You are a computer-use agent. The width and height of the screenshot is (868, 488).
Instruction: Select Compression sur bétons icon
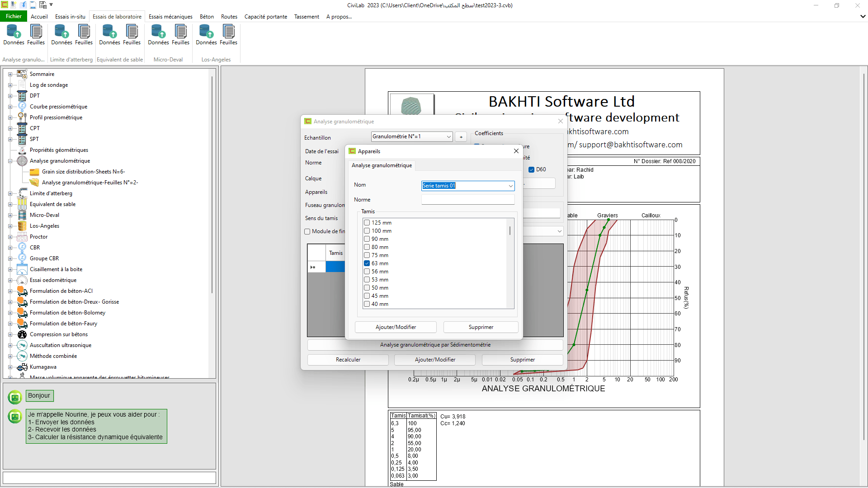point(22,334)
